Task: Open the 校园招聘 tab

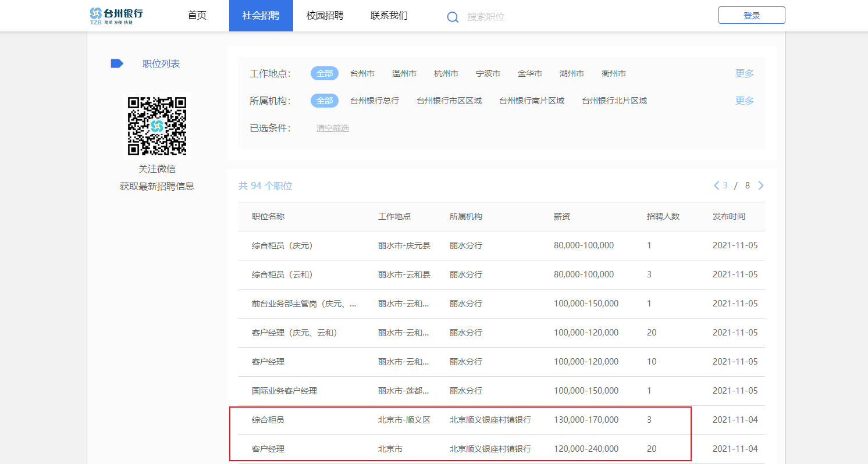Action: pyautogui.click(x=325, y=16)
